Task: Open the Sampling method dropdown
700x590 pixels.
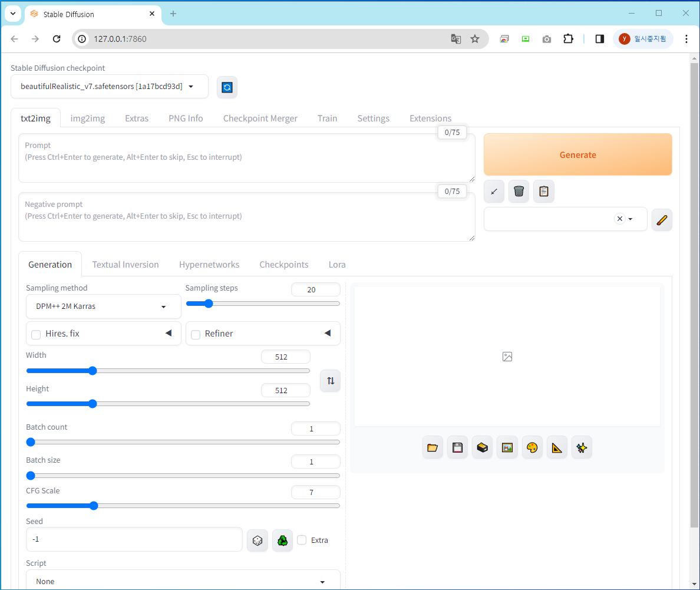Action: pos(104,306)
